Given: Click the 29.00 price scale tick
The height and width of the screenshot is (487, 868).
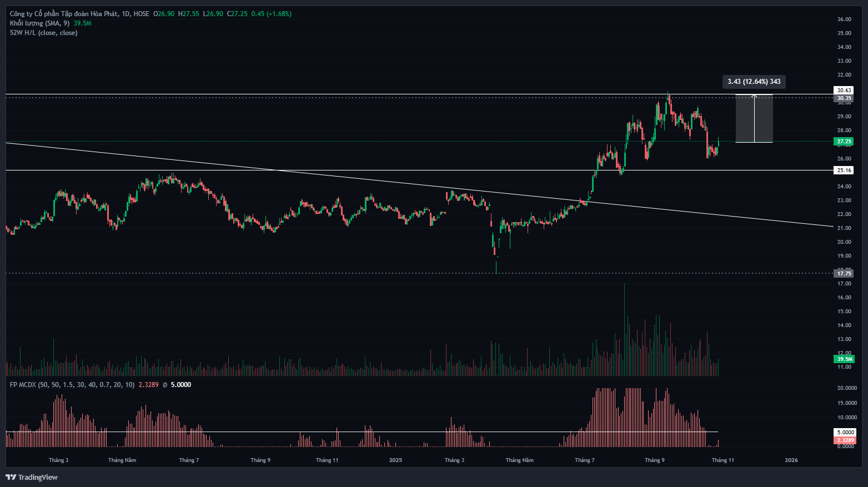Looking at the screenshot, I should (x=844, y=117).
